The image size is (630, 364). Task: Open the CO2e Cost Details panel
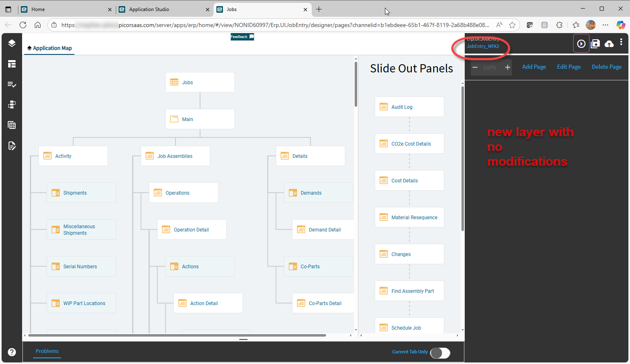tap(409, 144)
